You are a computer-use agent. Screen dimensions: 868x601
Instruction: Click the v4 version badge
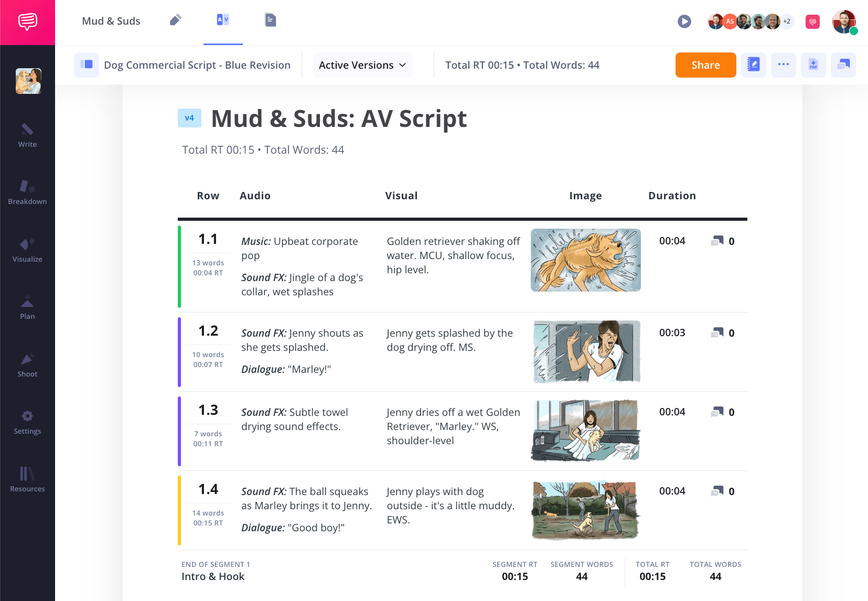[189, 118]
